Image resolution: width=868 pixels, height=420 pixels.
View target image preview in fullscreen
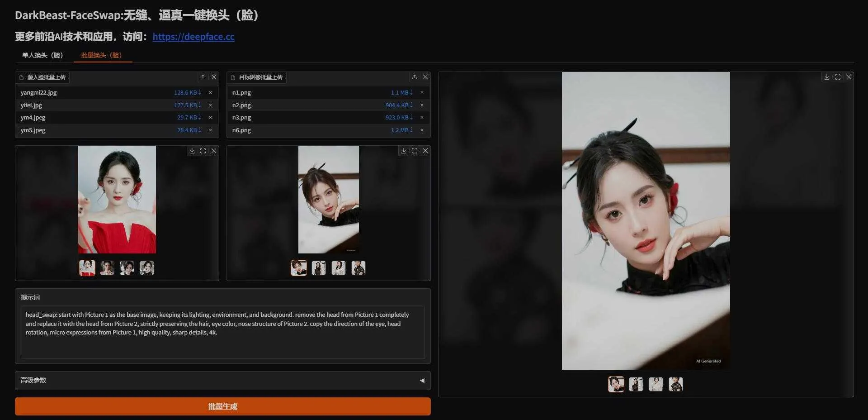[x=414, y=151]
